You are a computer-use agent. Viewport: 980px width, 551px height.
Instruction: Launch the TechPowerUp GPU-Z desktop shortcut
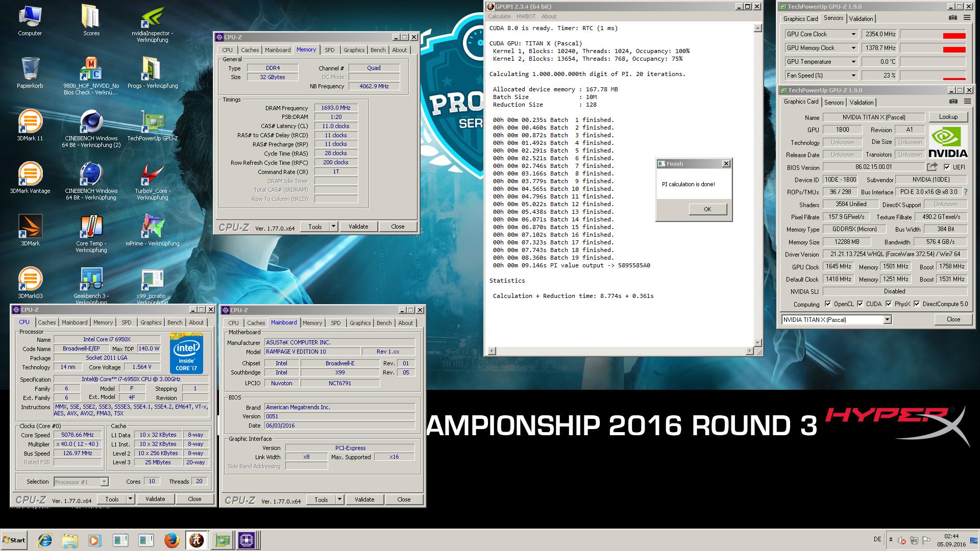tap(153, 126)
